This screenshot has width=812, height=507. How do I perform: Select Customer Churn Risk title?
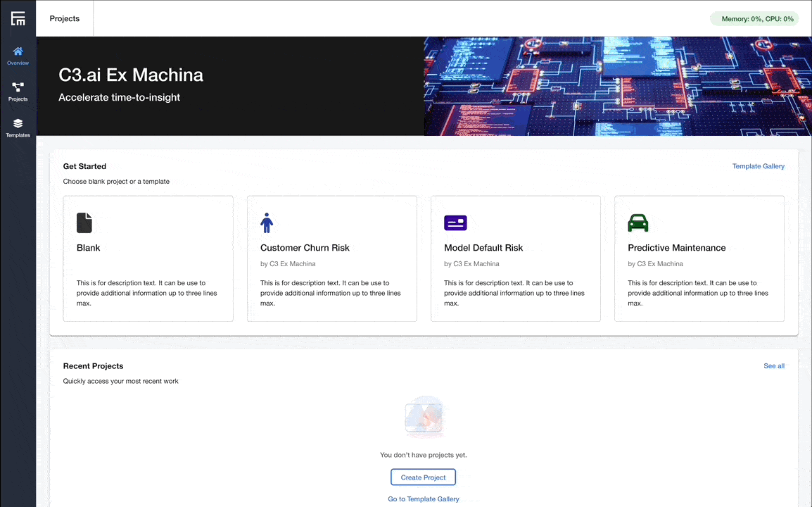pos(305,248)
